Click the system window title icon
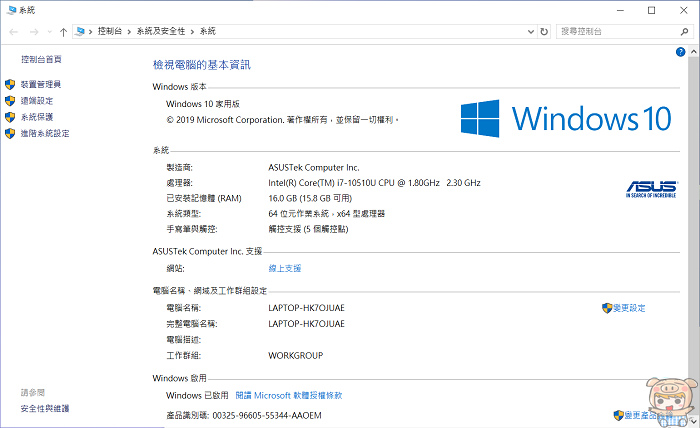Image resolution: width=700 pixels, height=428 pixels. click(12, 10)
